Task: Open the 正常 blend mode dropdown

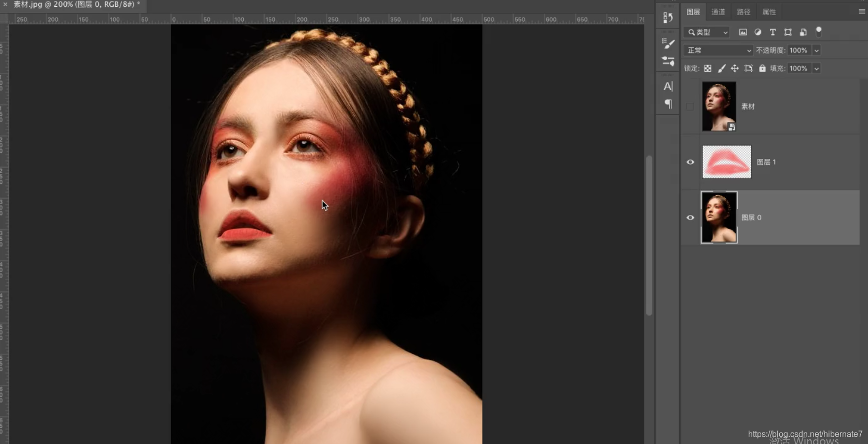Action: 718,50
